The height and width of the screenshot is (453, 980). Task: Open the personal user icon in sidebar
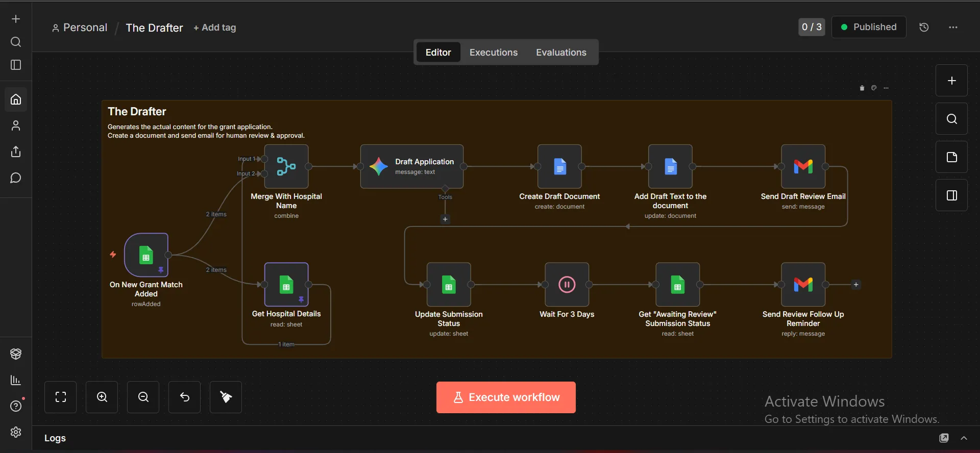point(16,125)
